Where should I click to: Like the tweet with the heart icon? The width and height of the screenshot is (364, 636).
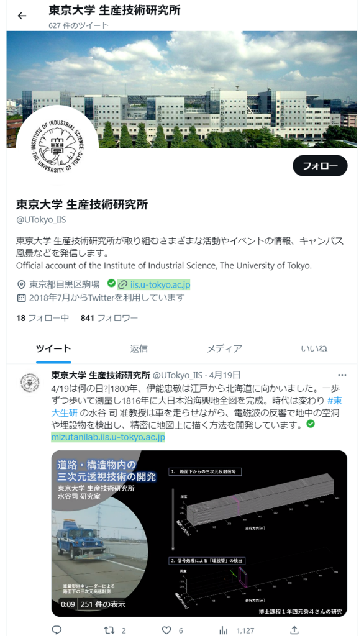[x=166, y=630]
